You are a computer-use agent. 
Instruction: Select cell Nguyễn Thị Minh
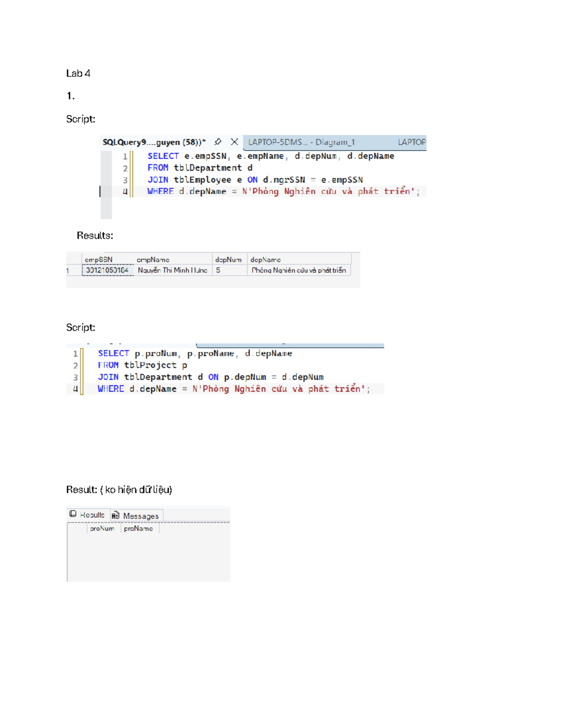point(173,270)
